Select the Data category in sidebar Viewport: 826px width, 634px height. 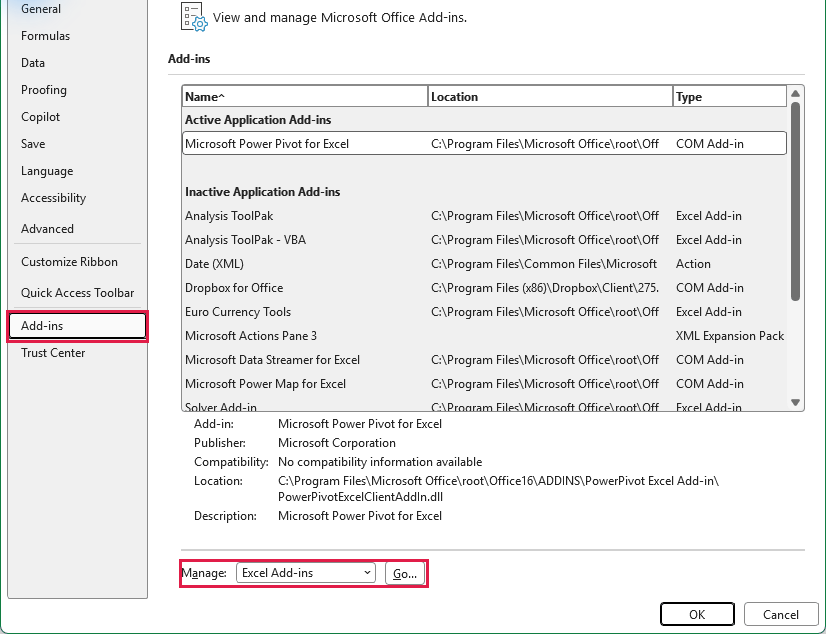33,63
